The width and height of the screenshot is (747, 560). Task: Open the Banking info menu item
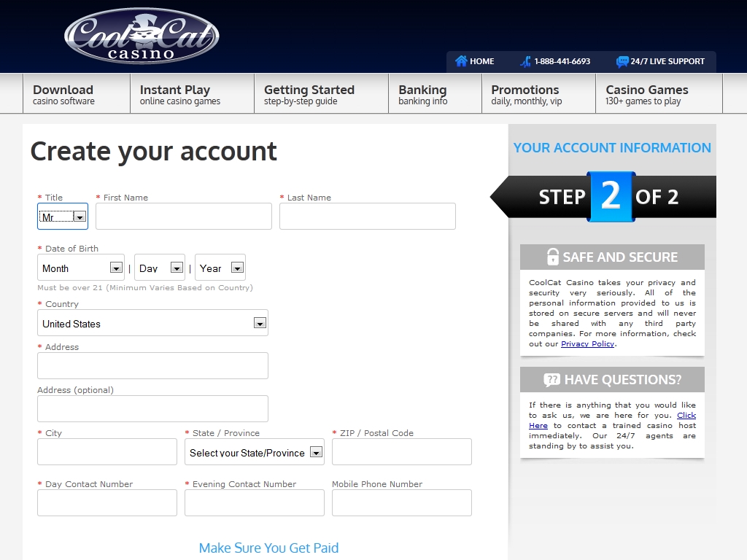[435, 94]
